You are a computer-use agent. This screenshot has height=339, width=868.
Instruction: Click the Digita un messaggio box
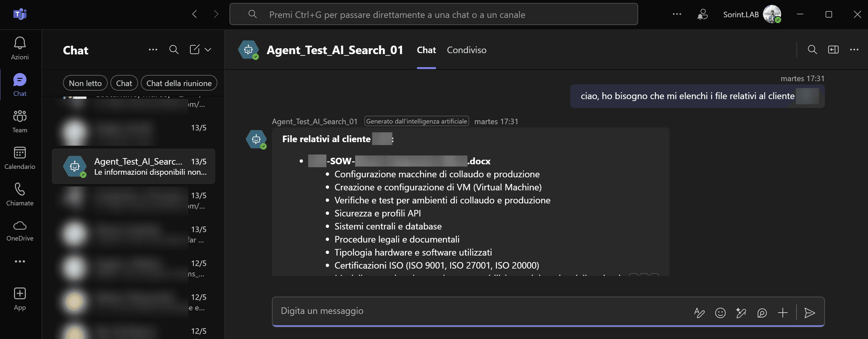[x=482, y=311]
